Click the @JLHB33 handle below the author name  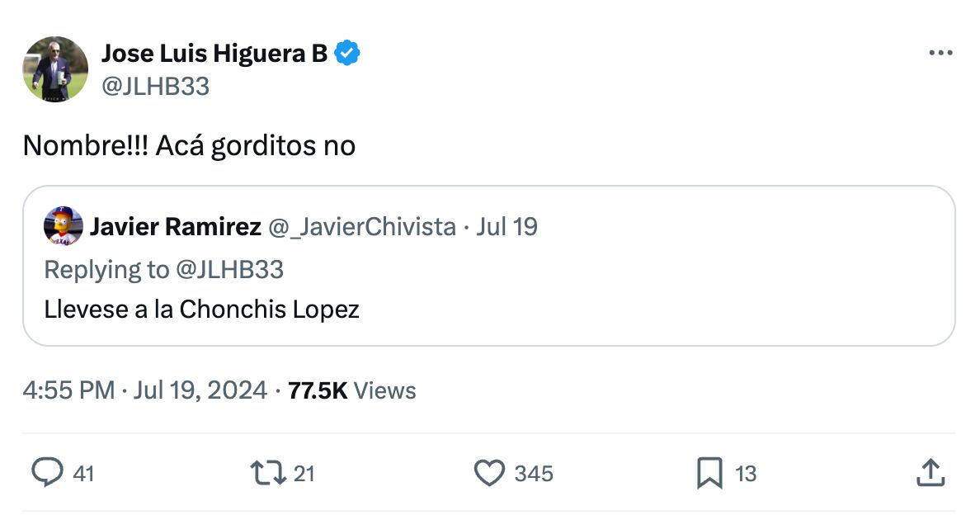point(155,86)
